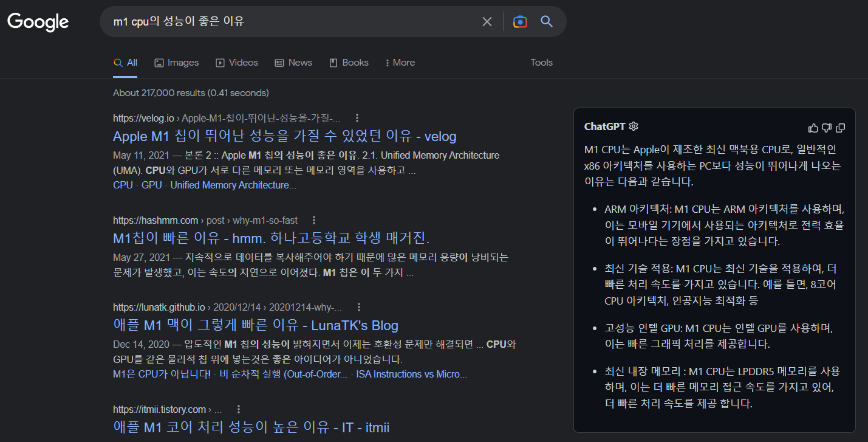
Task: Open the three-dot menu for itmii.tistory.com result
Action: point(239,409)
